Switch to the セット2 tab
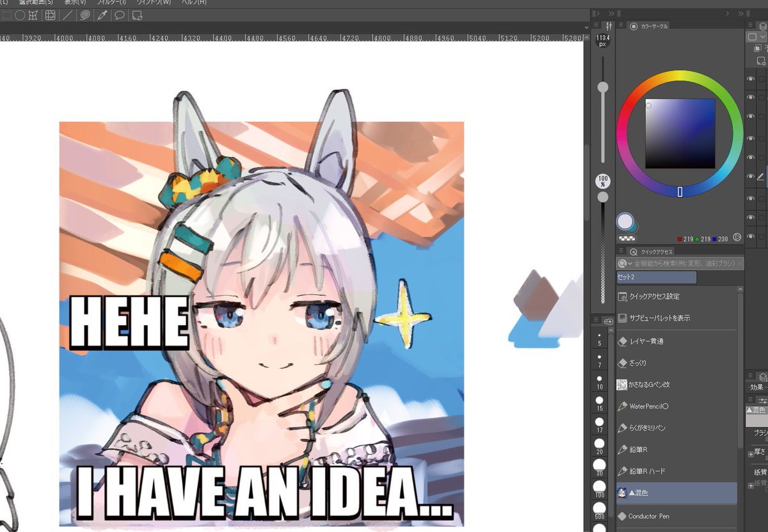The image size is (768, 532). tap(656, 277)
